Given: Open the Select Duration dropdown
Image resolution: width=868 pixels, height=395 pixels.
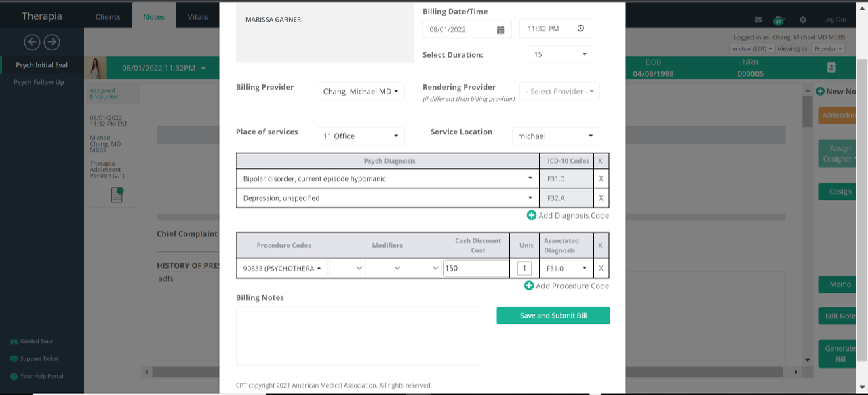Looking at the screenshot, I should 559,54.
